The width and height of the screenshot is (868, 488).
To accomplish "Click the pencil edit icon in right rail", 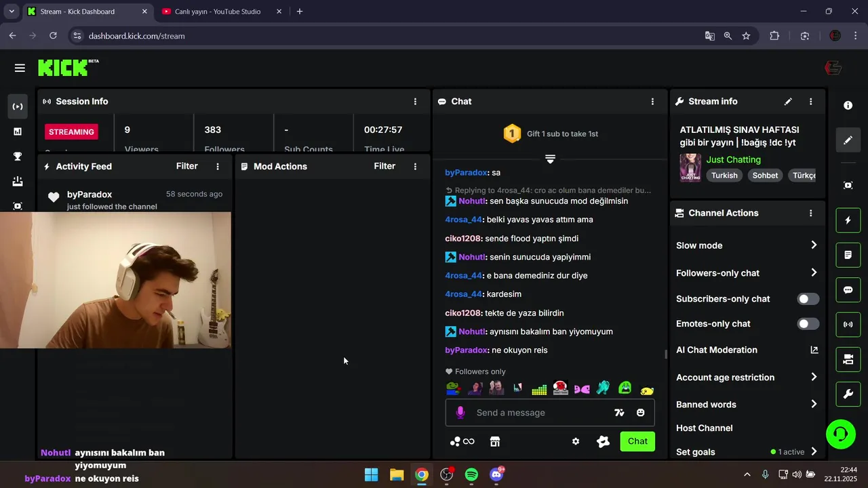I will pos(848,140).
